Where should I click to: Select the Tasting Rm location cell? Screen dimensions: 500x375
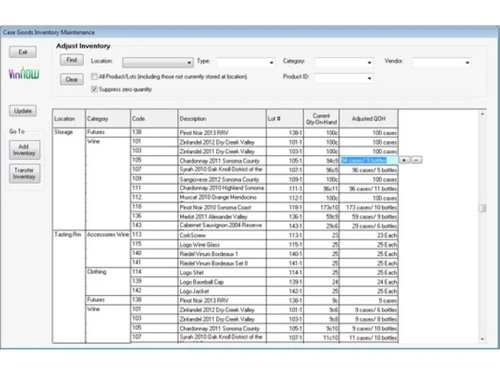click(x=69, y=287)
